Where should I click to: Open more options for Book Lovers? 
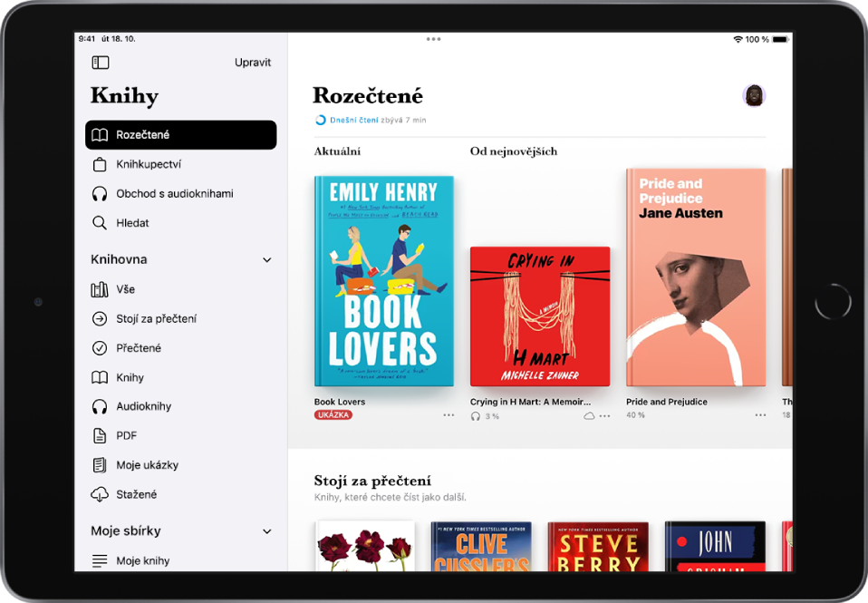[448, 415]
